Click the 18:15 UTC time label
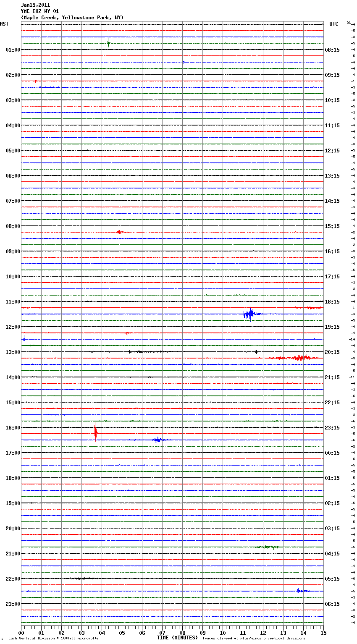357x644 pixels. pos(332,302)
